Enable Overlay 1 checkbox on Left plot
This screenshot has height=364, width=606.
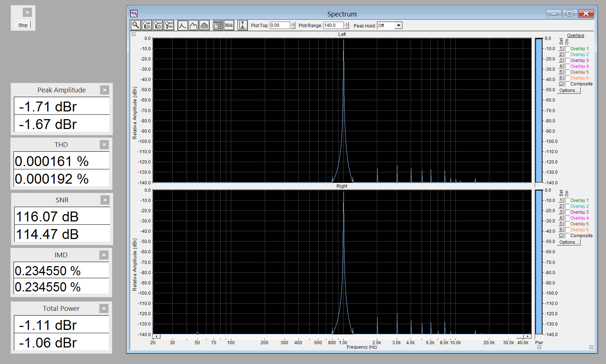tap(567, 49)
